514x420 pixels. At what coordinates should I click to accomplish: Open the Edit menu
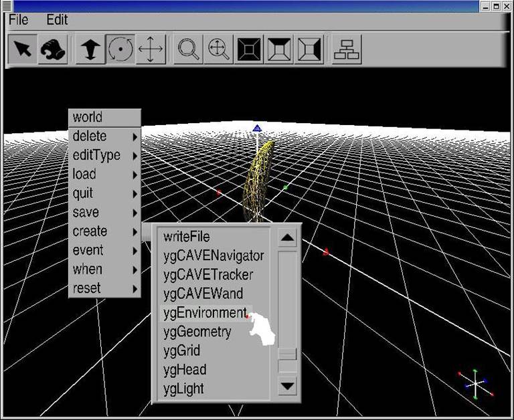(x=57, y=20)
